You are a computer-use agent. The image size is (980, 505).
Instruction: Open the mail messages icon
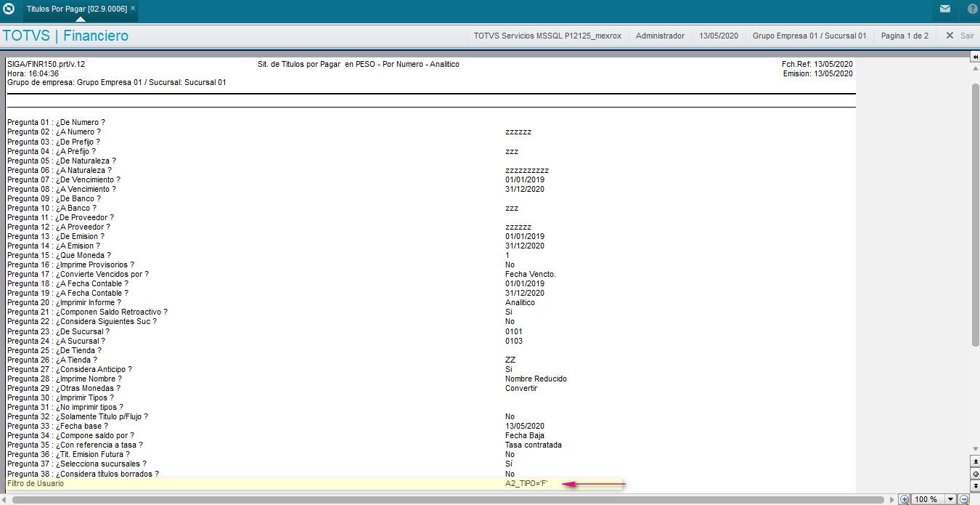pyautogui.click(x=944, y=9)
